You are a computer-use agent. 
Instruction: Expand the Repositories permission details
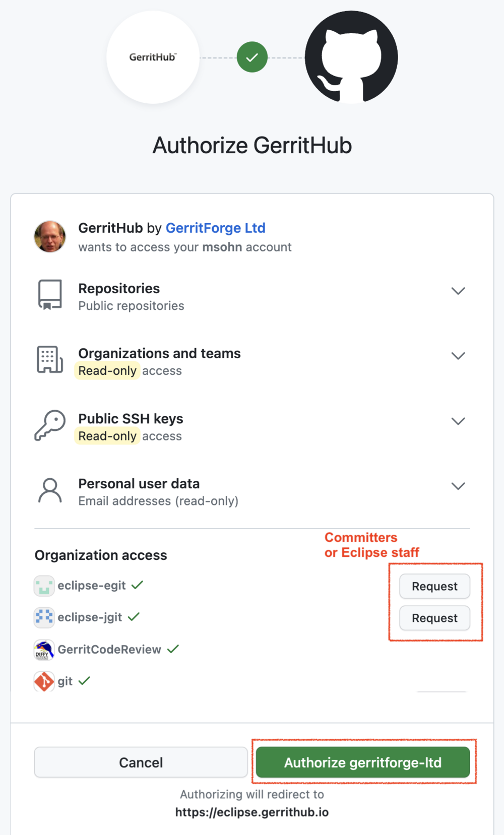click(x=458, y=291)
